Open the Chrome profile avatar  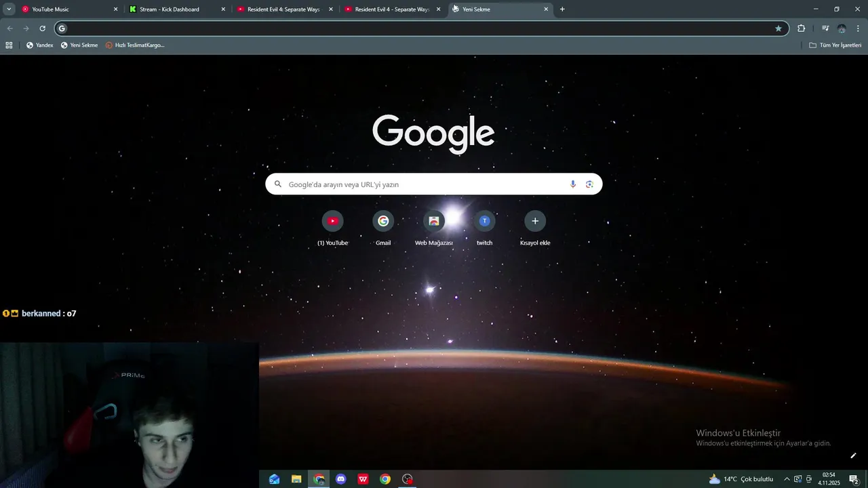842,28
